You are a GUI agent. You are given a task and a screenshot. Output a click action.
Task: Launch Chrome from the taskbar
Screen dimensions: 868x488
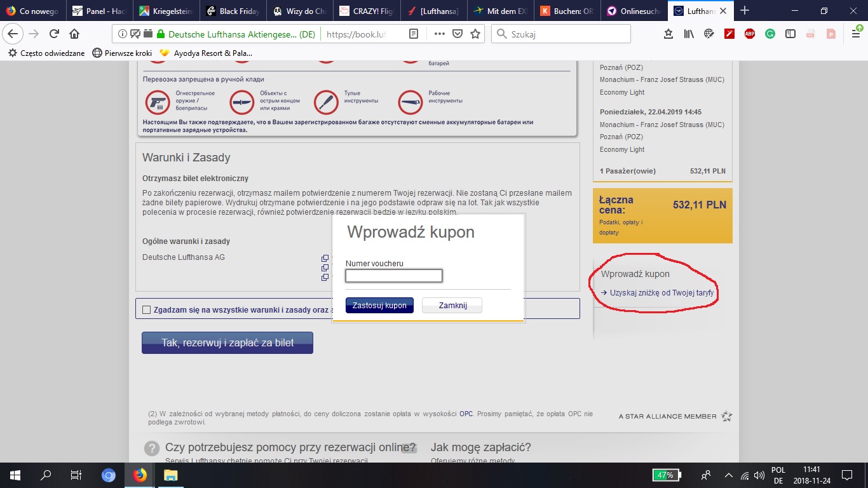109,475
